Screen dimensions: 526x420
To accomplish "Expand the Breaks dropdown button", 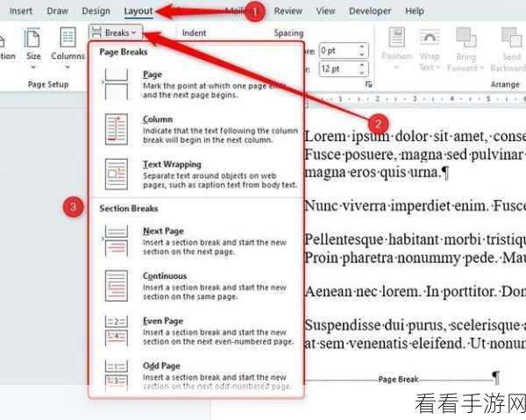I will click(x=116, y=32).
